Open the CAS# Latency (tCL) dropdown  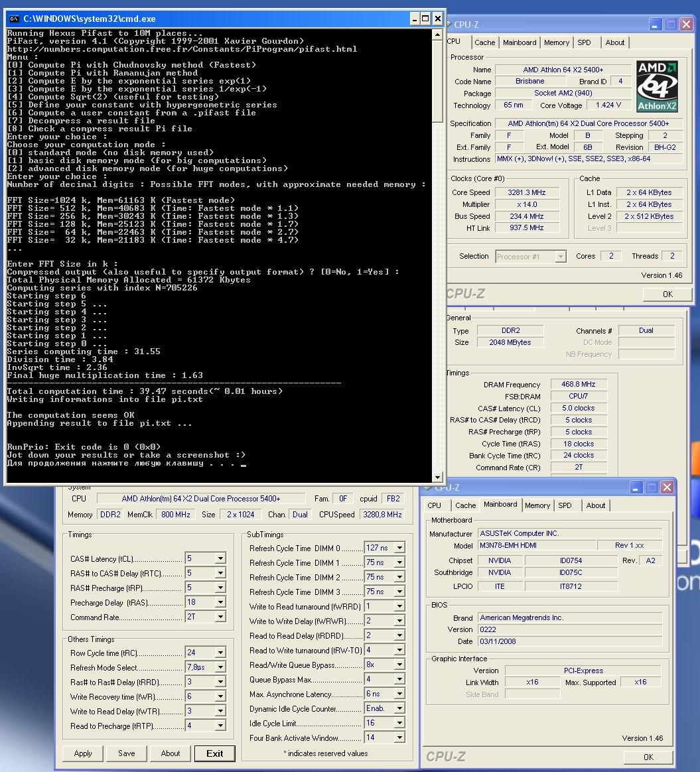click(220, 558)
